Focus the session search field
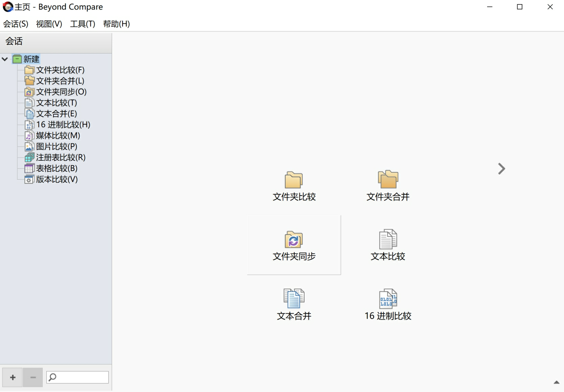564x392 pixels. pyautogui.click(x=78, y=377)
